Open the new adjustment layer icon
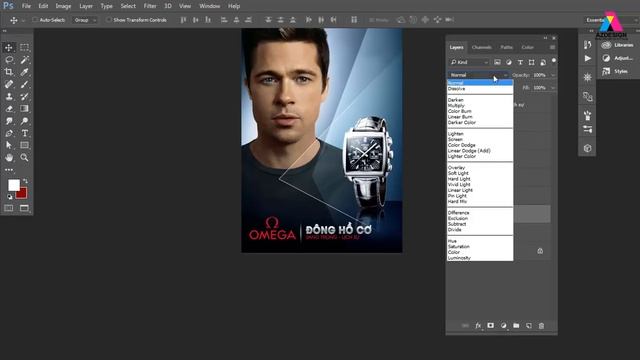Image resolution: width=640 pixels, height=360 pixels. click(504, 326)
